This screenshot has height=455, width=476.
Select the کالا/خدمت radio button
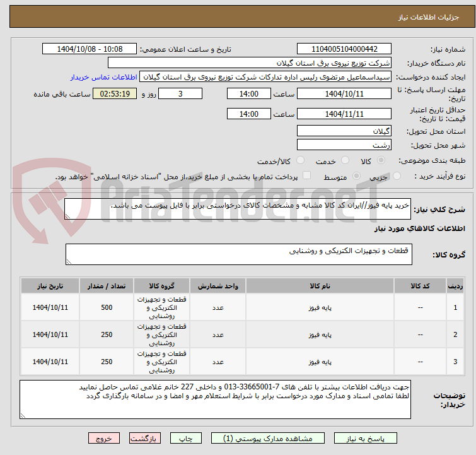(300, 160)
